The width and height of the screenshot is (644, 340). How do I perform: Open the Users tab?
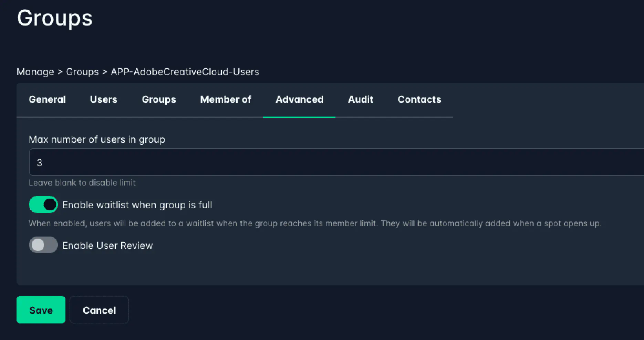(x=103, y=100)
